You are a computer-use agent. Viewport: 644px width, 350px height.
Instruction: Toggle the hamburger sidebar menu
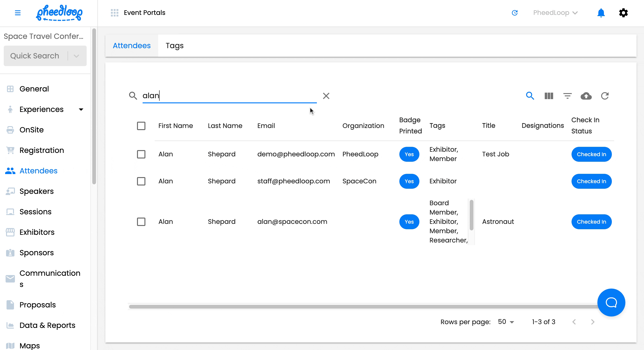coord(18,13)
